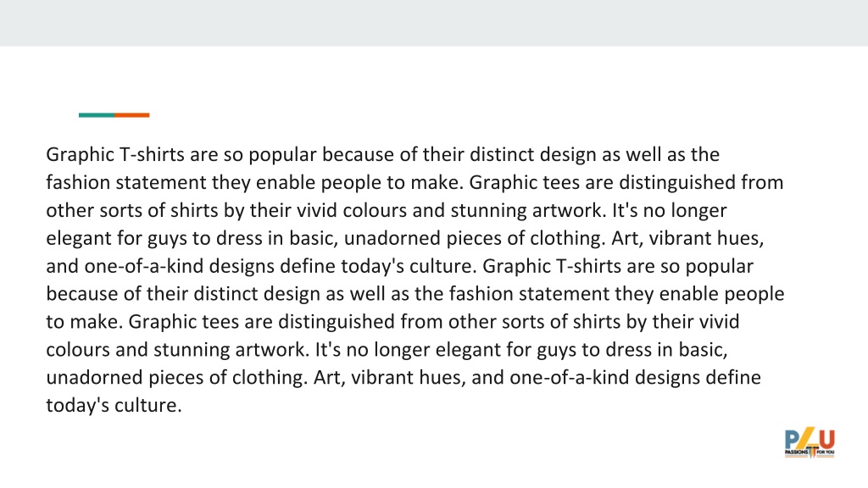Click the blue letter P in logo
868x488 pixels.
tap(793, 440)
